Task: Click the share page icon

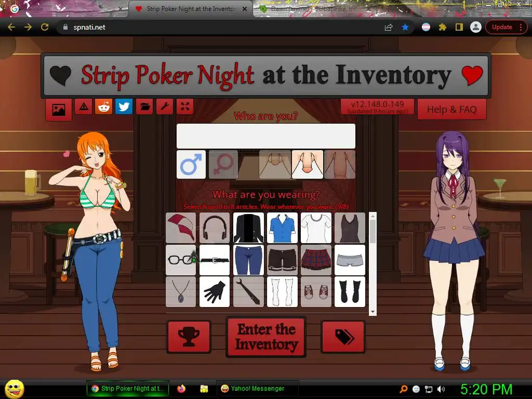Action: [389, 27]
